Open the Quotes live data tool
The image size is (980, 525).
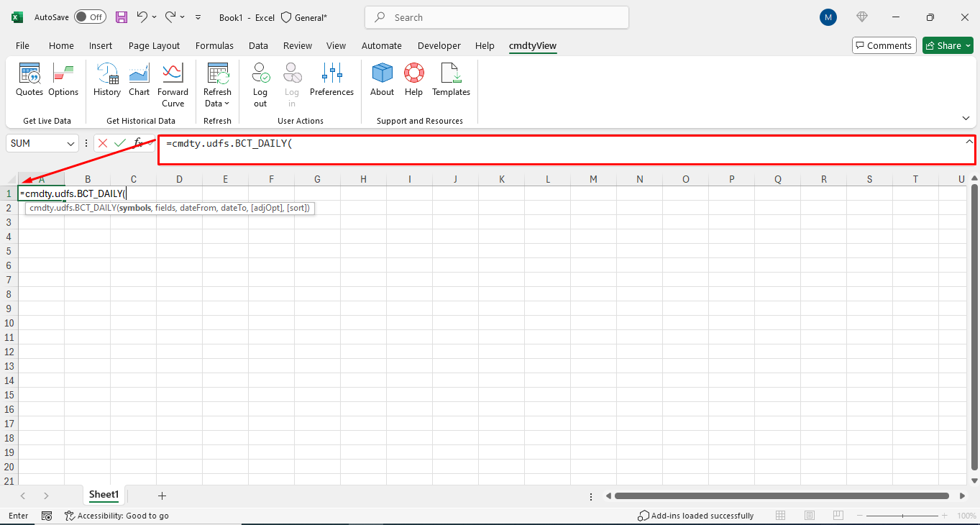29,80
